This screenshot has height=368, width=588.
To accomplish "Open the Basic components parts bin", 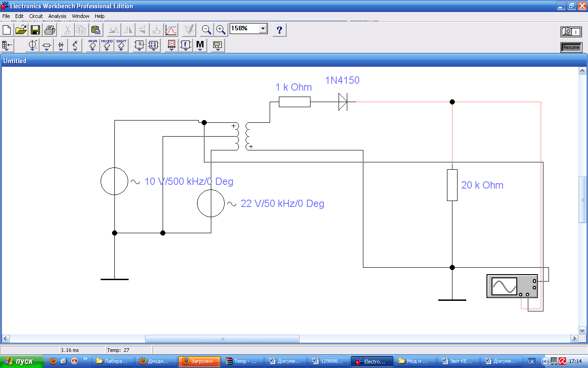I will [47, 46].
